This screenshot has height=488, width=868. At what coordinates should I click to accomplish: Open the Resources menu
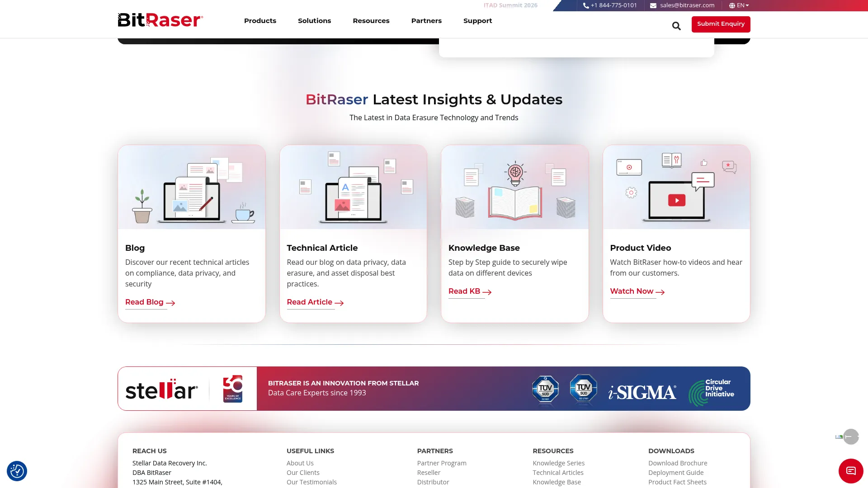click(371, 21)
